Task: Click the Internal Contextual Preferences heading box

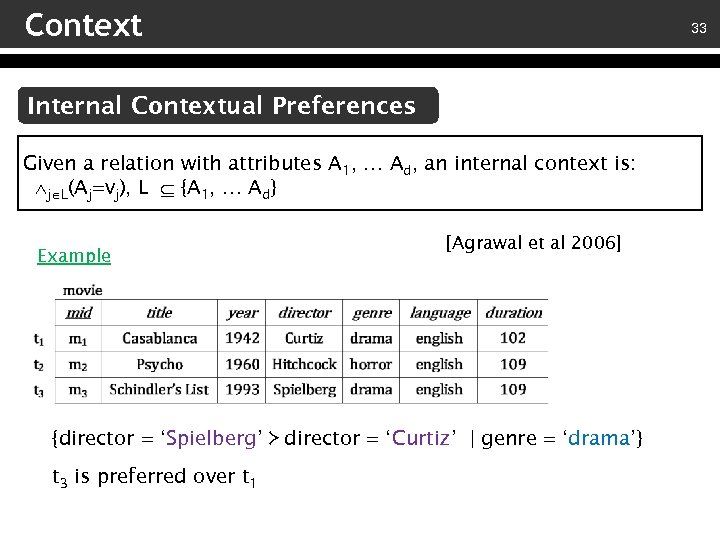Action: [222, 106]
